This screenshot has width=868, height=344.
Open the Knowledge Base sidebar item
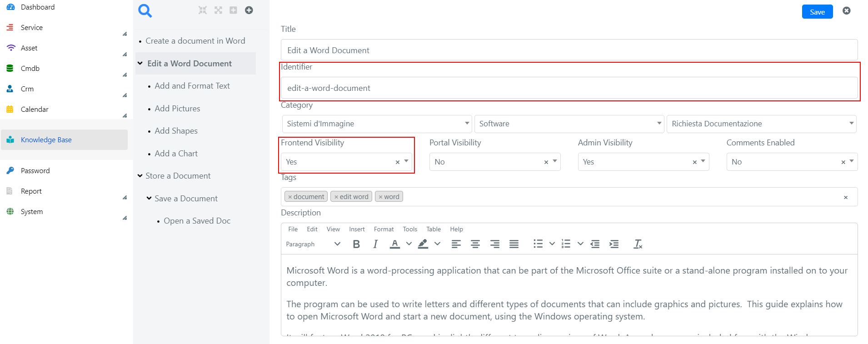pos(64,140)
